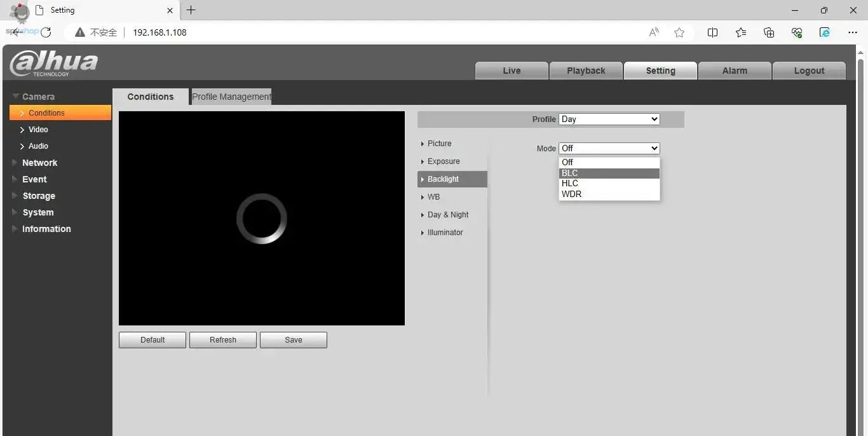
Task: Expand the Storage sidebar section
Action: tap(39, 196)
